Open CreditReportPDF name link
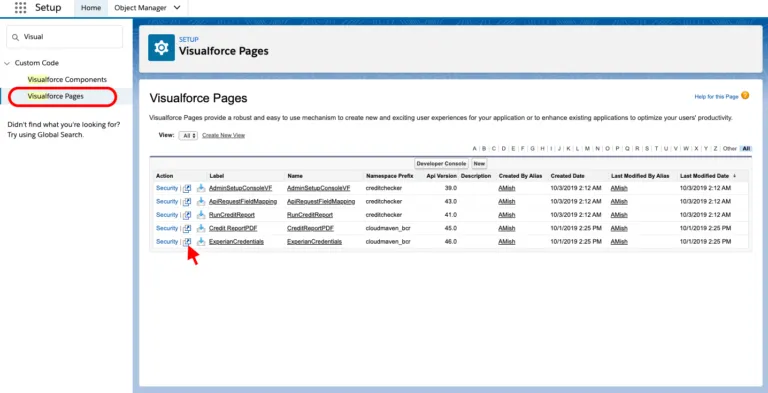Viewport: 768px width, 393px height. pyautogui.click(x=310, y=228)
